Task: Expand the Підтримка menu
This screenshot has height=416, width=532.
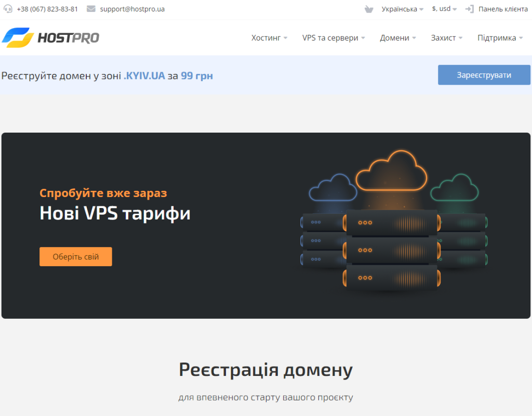Action: tap(500, 38)
